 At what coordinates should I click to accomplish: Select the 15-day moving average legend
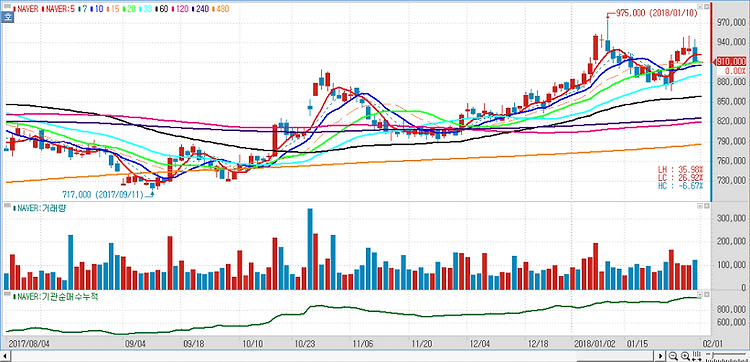point(113,9)
